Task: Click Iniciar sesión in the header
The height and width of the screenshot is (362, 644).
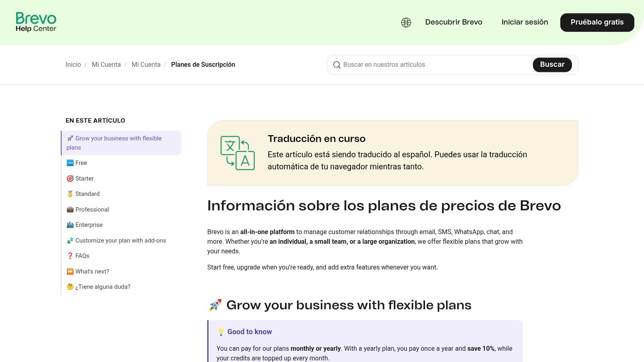Action: (x=525, y=22)
